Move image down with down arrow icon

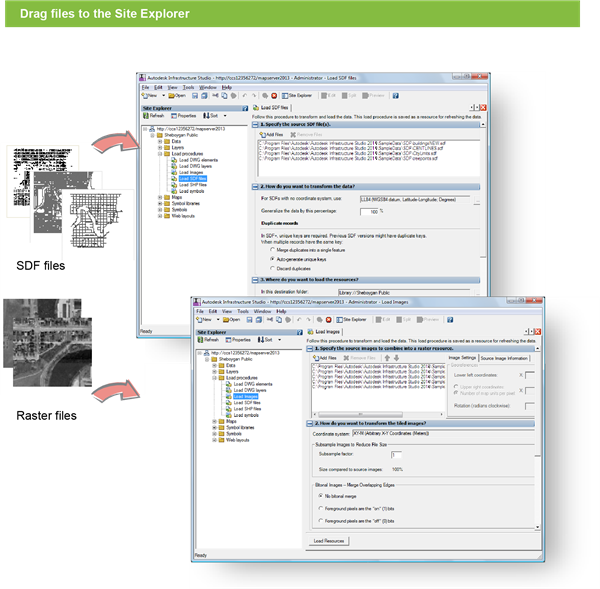pos(396,358)
